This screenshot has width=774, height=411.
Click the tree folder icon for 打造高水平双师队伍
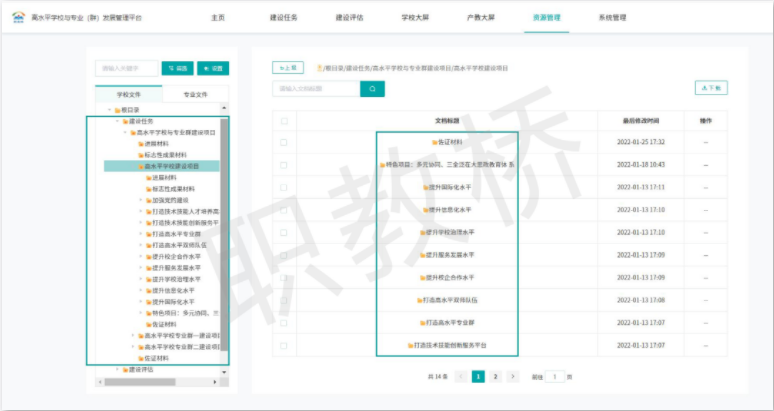pos(149,245)
